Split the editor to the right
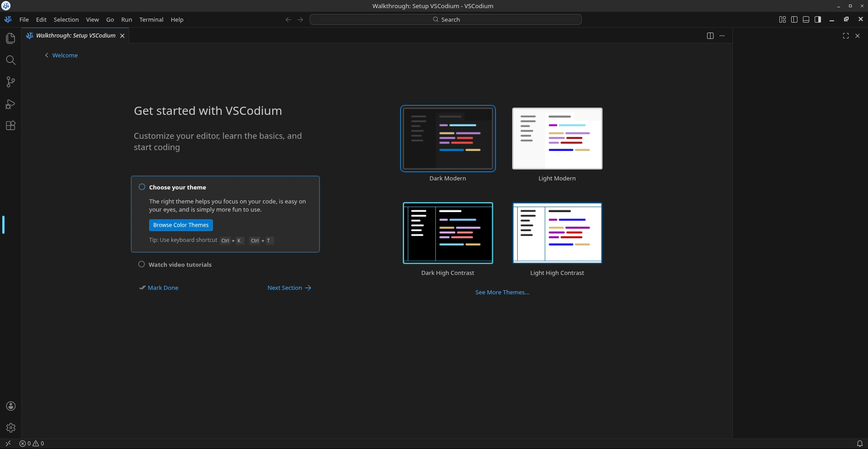The width and height of the screenshot is (868, 449). pos(710,36)
